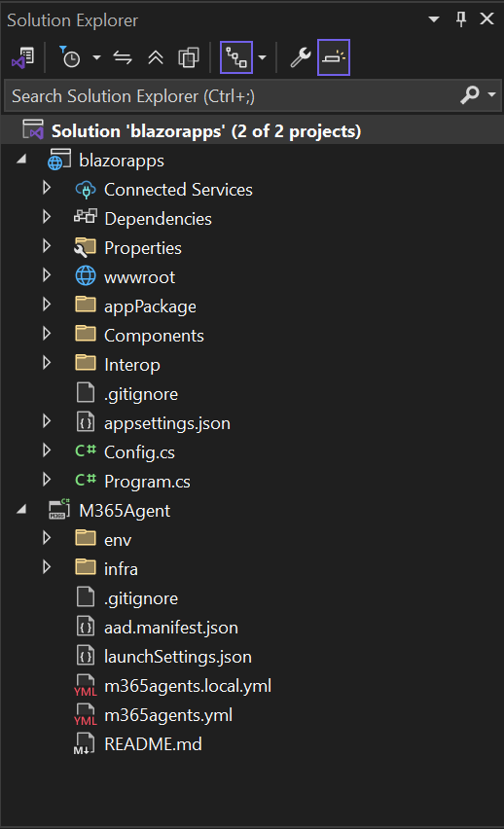This screenshot has width=504, height=829.
Task: Switch between solutions and folder views icon
Action: click(22, 57)
